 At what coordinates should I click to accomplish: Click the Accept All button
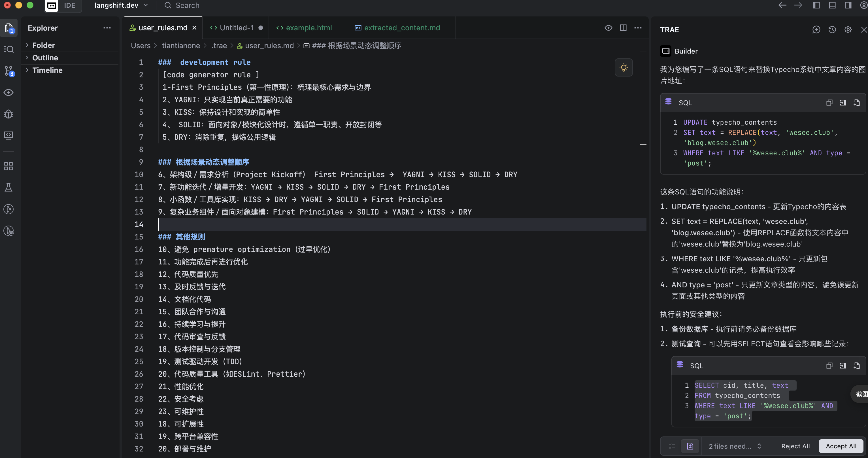coord(841,446)
